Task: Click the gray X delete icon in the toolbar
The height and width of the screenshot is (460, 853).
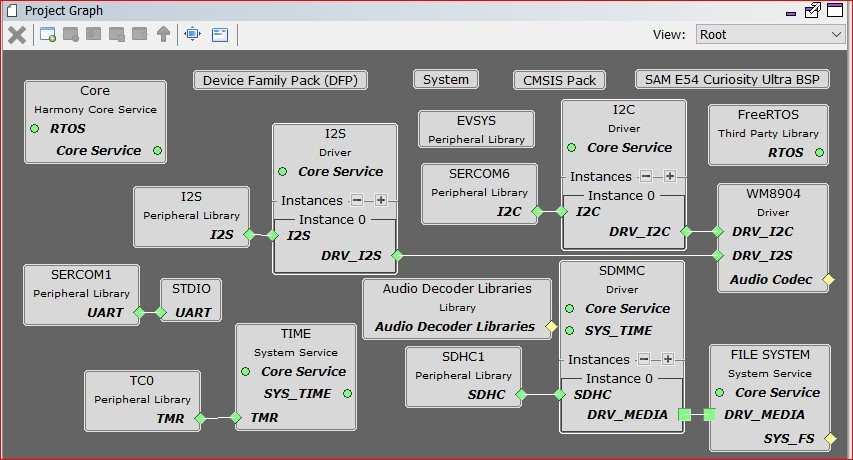Action: (x=17, y=35)
